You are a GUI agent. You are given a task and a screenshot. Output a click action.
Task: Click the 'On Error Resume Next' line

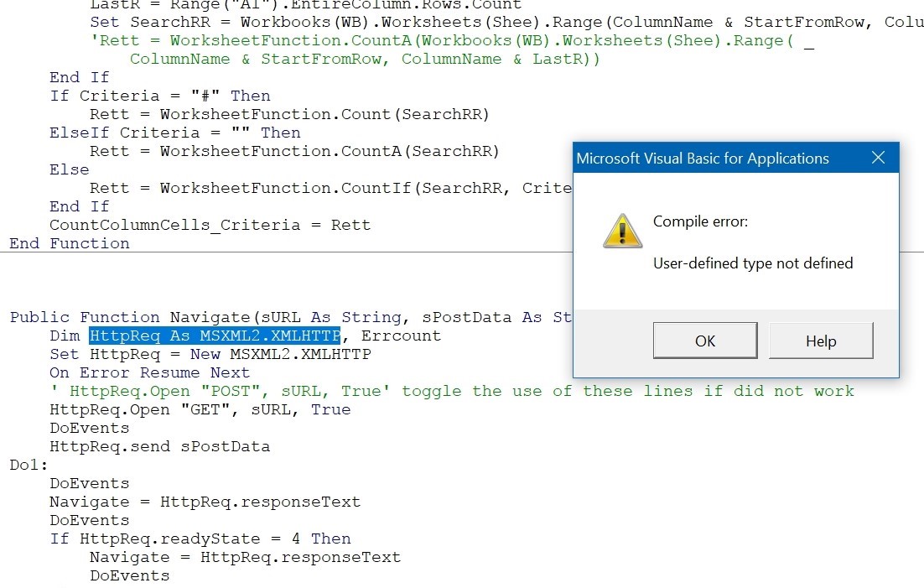pyautogui.click(x=149, y=372)
